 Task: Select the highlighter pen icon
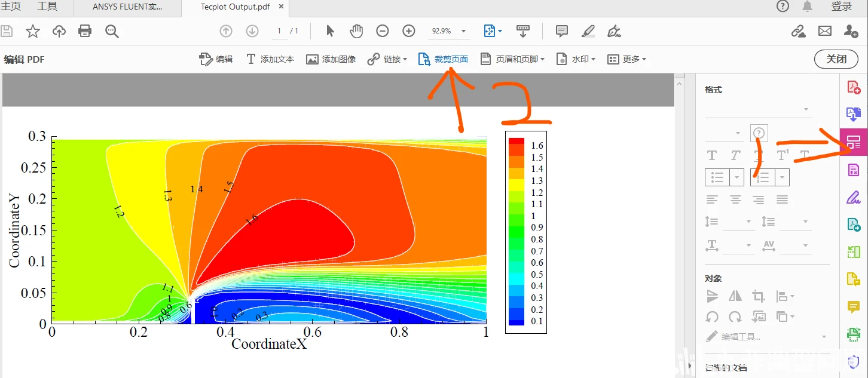coord(588,31)
